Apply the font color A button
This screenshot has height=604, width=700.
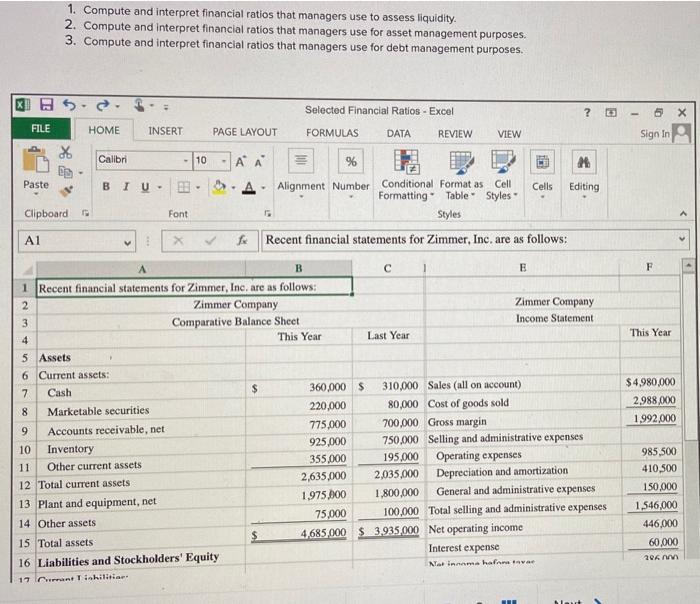point(249,187)
